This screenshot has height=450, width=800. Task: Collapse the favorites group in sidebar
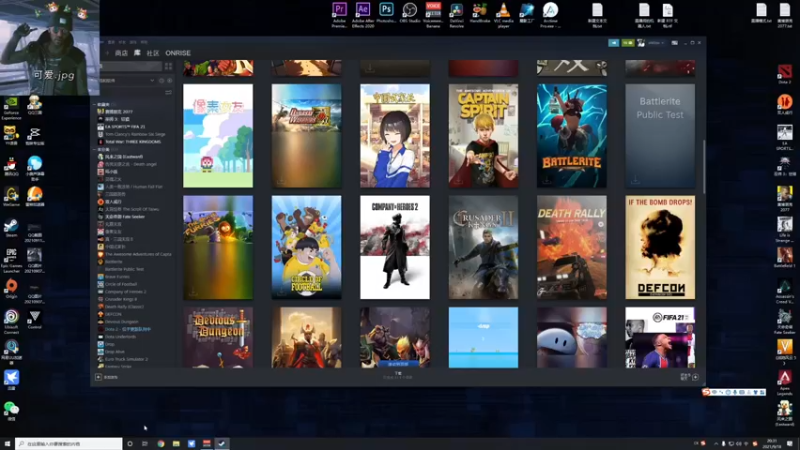pos(95,105)
